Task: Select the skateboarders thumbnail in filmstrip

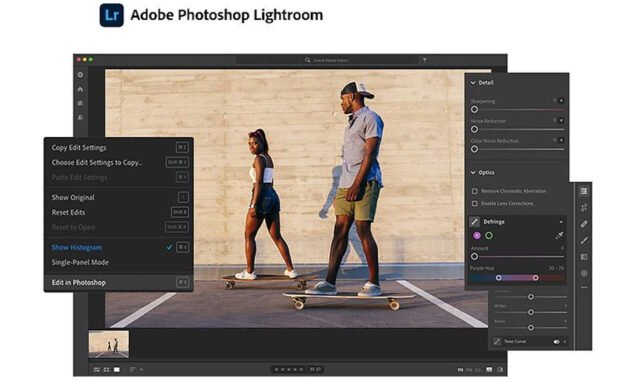Action: coord(109,344)
